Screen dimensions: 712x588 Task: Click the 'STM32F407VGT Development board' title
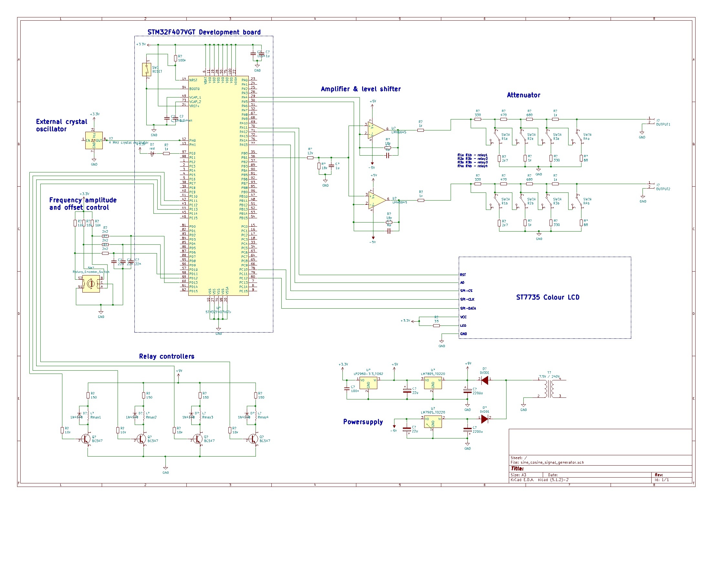click(x=204, y=32)
